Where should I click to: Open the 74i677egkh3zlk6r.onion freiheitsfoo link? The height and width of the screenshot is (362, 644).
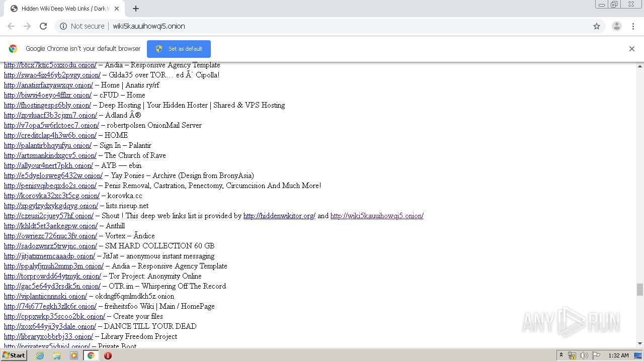pos(50,306)
